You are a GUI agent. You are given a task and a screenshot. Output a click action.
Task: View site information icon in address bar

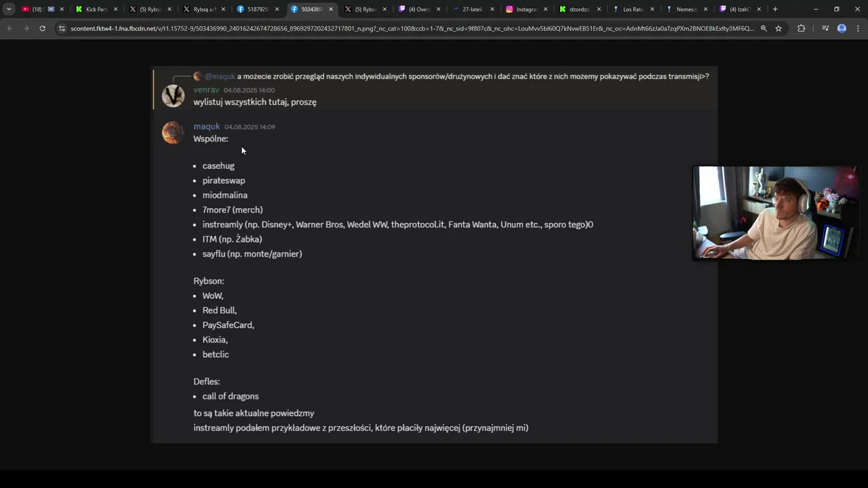pos(62,28)
